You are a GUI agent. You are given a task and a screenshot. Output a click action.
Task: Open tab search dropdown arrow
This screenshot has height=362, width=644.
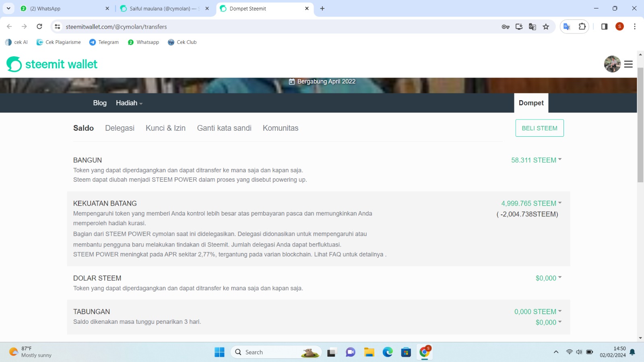[8, 8]
